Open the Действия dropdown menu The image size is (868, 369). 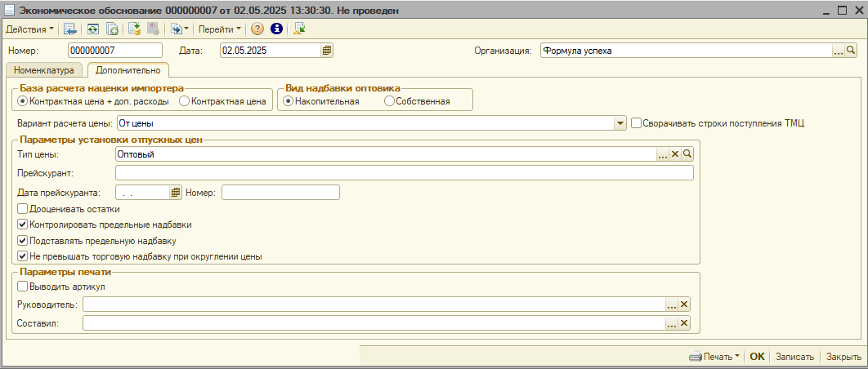[x=29, y=29]
